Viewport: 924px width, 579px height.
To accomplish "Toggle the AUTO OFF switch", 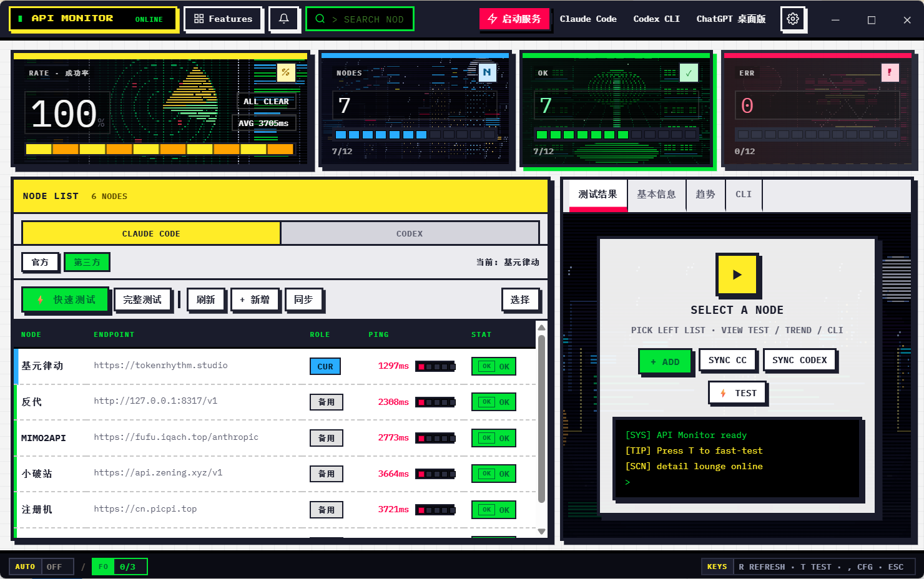I will (42, 567).
